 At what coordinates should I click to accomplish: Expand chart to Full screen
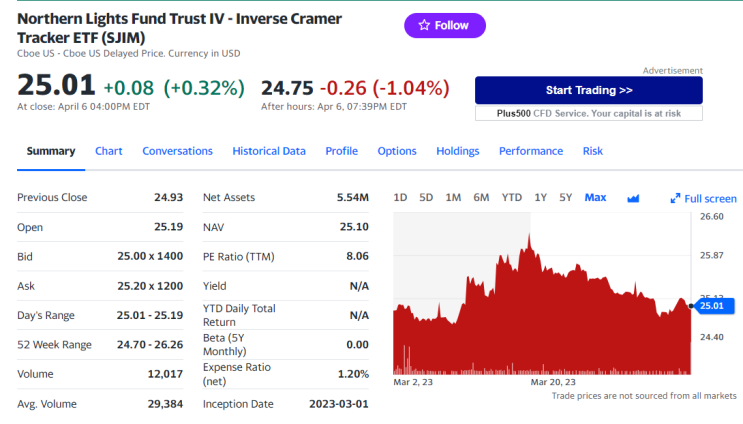point(703,199)
